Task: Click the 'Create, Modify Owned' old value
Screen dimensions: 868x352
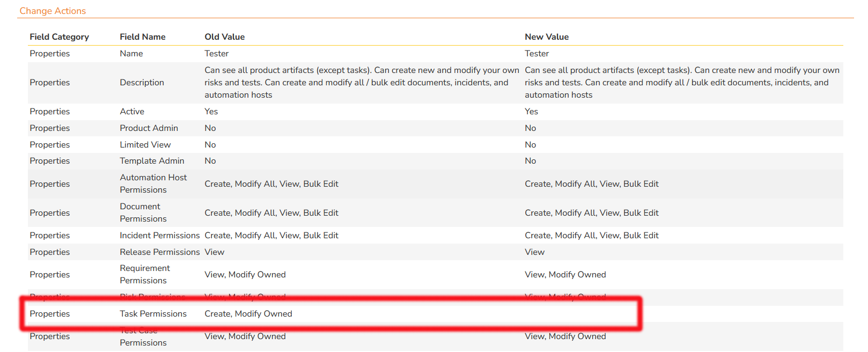Action: pyautogui.click(x=248, y=313)
